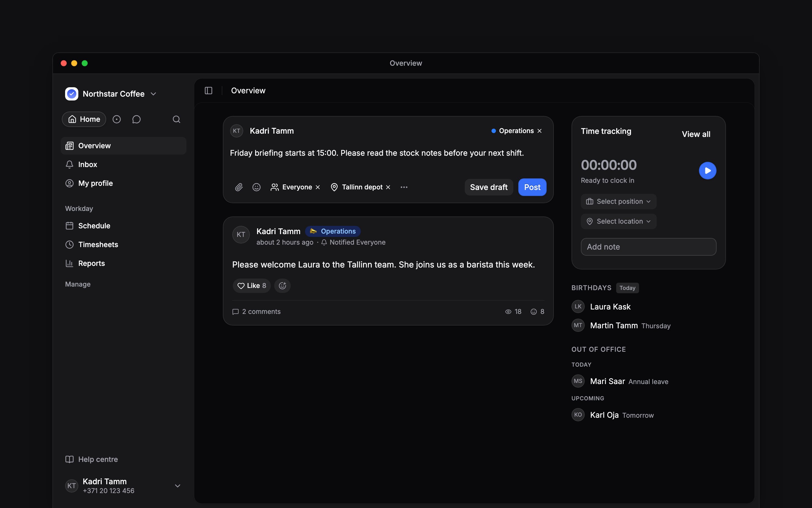812x508 pixels.
Task: Open the Select position dropdown
Action: pos(618,202)
